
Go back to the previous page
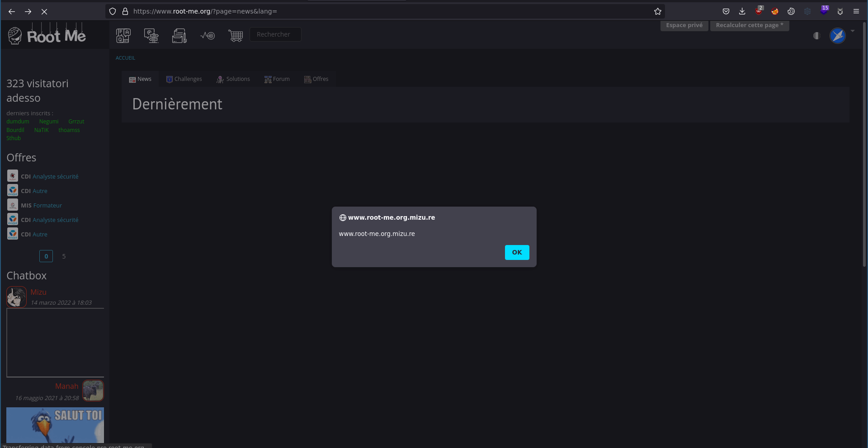[x=12, y=11]
